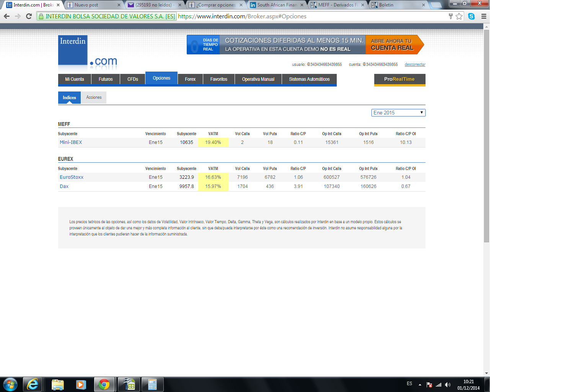Image resolution: width=574 pixels, height=392 pixels.
Task: Click the Action Center flag icon
Action: 429,385
